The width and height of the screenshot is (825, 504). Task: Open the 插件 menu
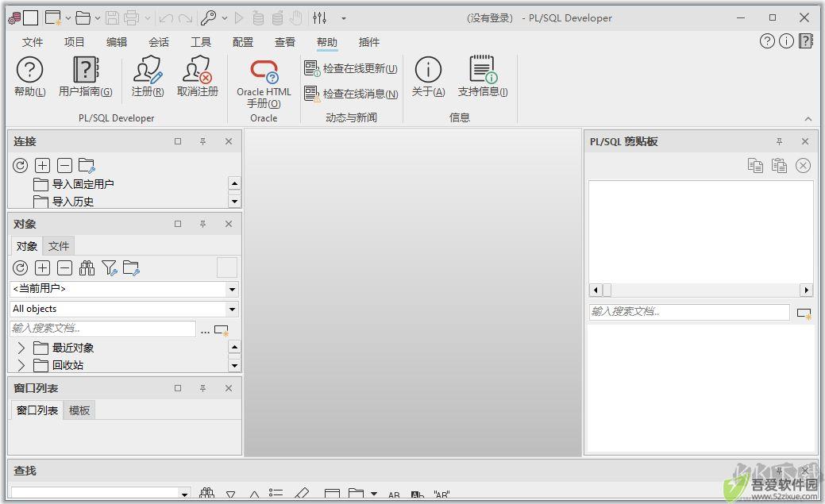coord(369,42)
